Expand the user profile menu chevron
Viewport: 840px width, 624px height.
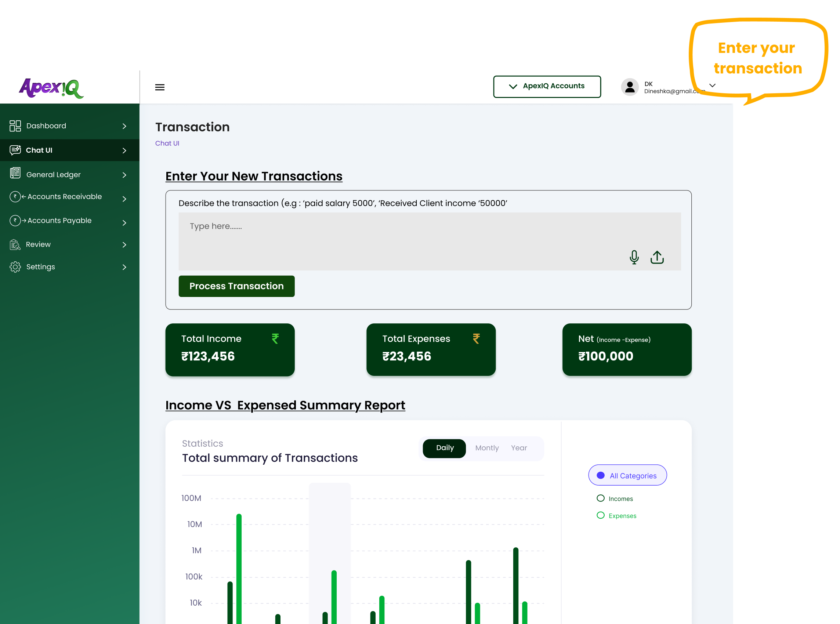[712, 86]
